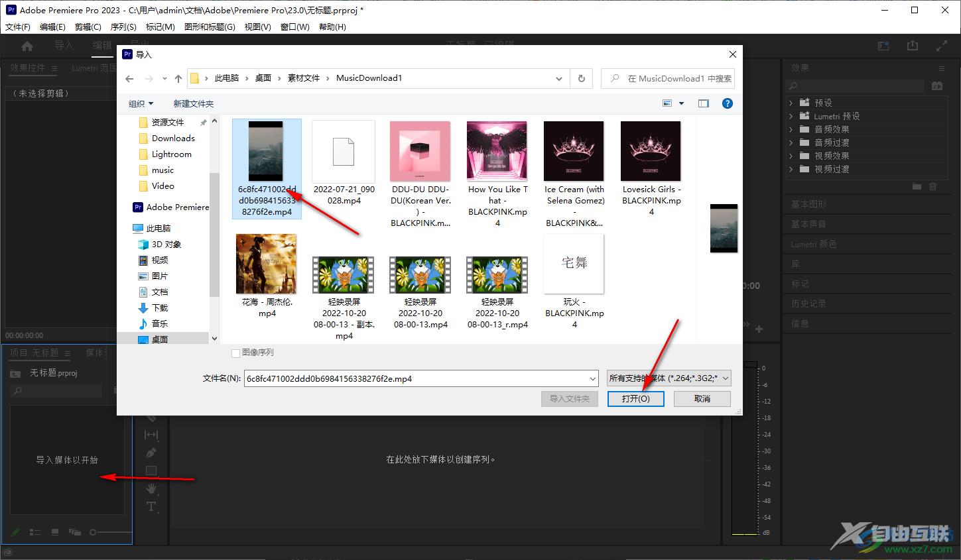The image size is (961, 560).
Task: Click new custom bin icon in Effects panel
Action: point(917,187)
